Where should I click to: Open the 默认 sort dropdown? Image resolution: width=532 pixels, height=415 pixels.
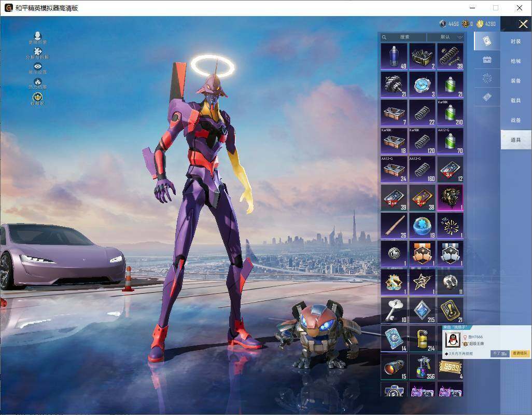[x=445, y=37]
